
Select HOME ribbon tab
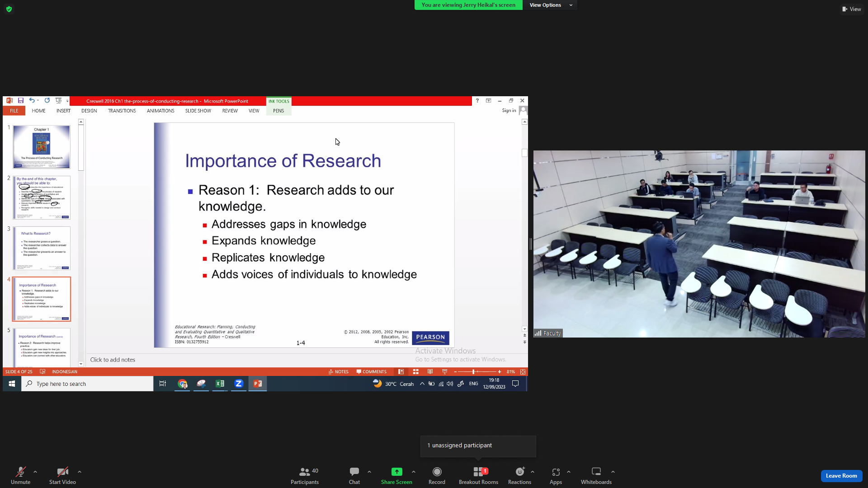(38, 111)
